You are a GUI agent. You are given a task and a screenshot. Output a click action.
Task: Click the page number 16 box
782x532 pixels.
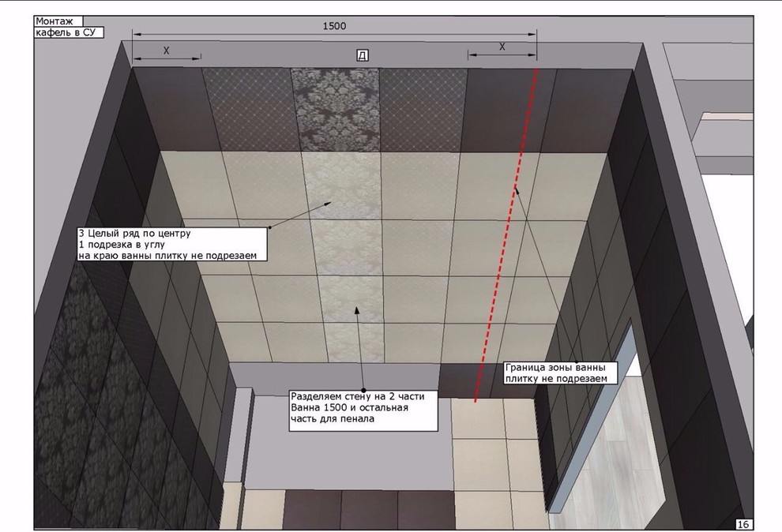coord(743,524)
